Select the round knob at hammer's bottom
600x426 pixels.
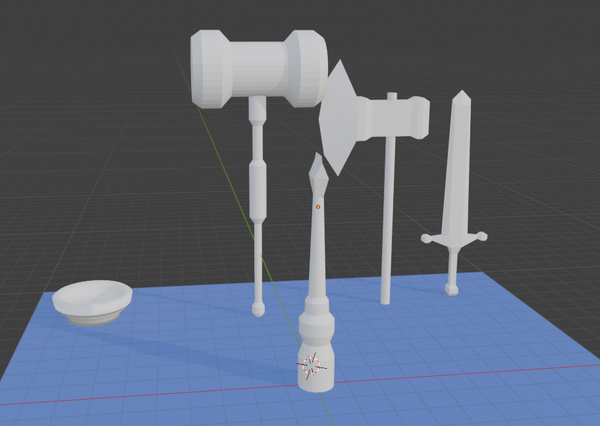point(258,310)
